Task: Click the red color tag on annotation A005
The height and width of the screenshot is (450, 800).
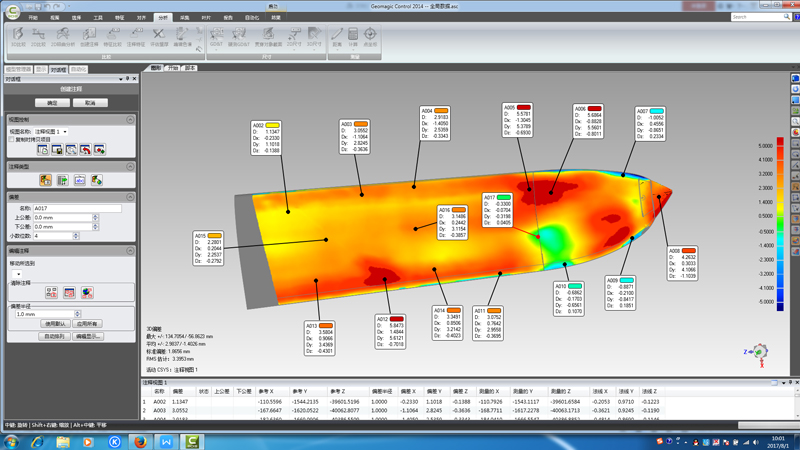Action: 523,107
